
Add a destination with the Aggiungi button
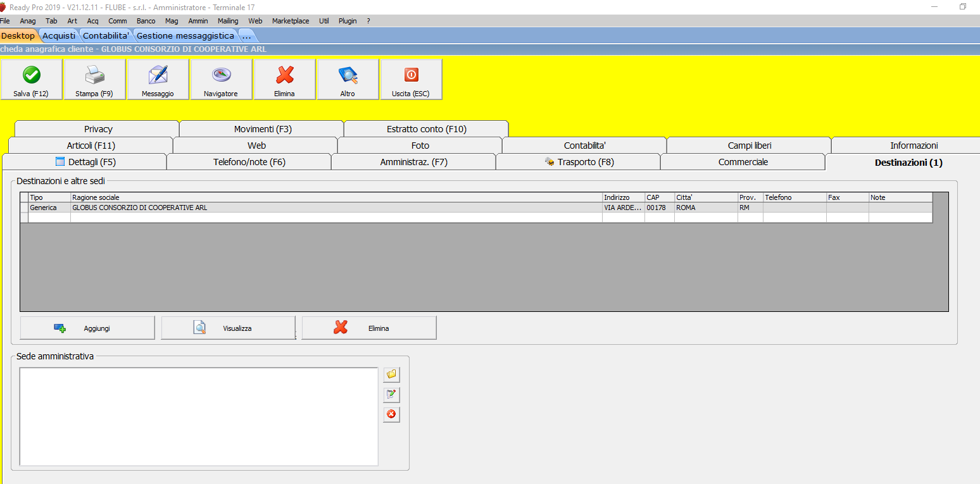[x=87, y=328]
